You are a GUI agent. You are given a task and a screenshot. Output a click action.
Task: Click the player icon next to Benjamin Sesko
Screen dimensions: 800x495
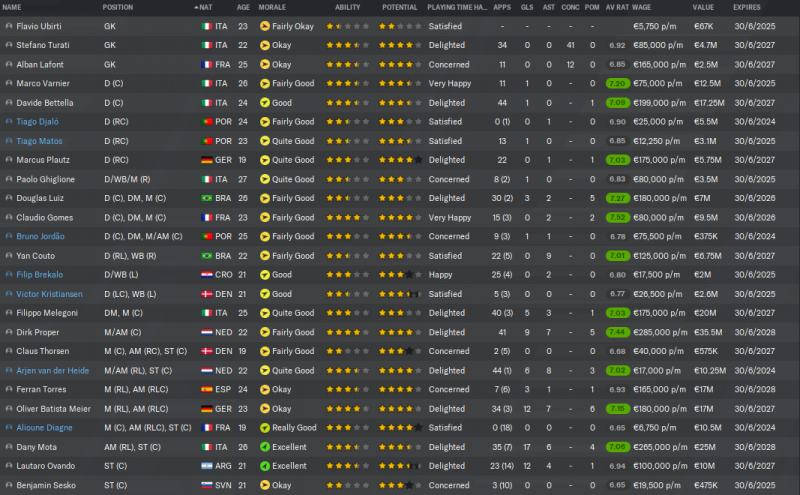click(9, 485)
